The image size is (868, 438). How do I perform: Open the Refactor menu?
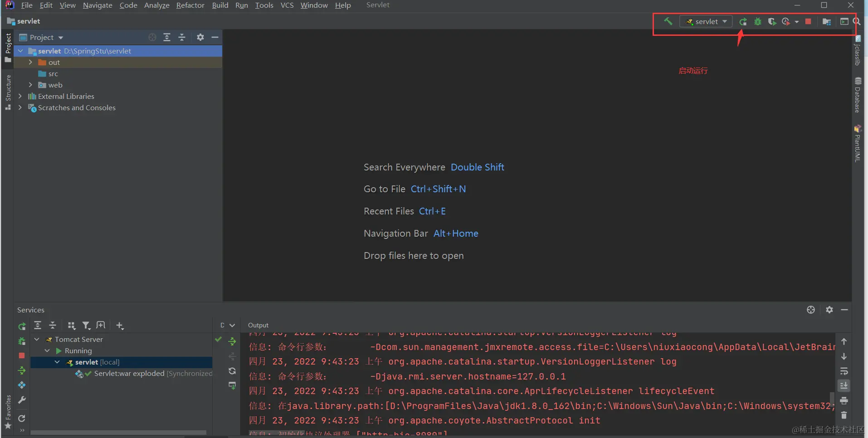190,5
